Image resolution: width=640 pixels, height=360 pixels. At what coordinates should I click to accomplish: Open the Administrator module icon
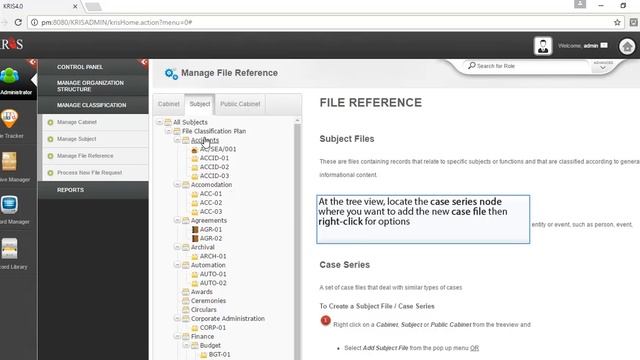[x=9, y=76]
